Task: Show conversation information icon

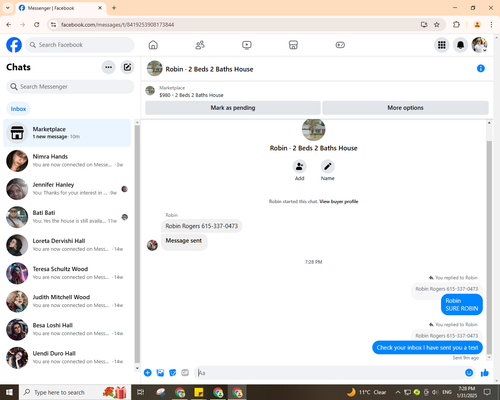Action: click(x=481, y=68)
